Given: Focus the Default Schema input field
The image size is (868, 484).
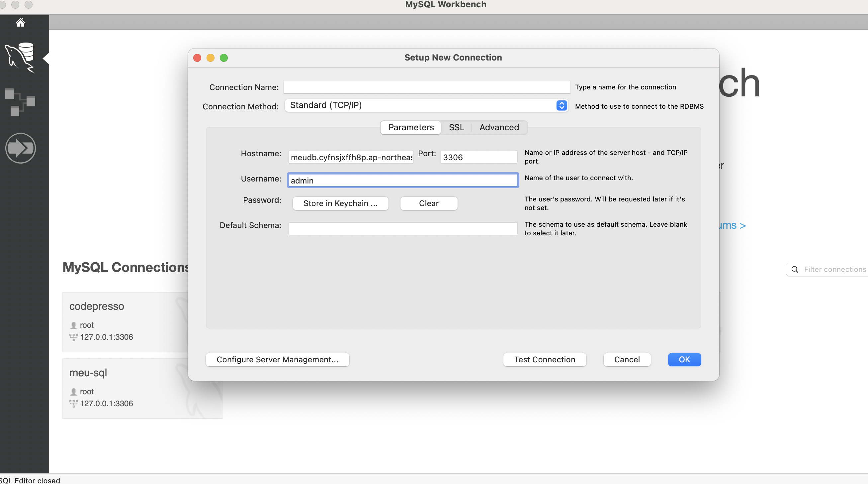Looking at the screenshot, I should tap(403, 229).
